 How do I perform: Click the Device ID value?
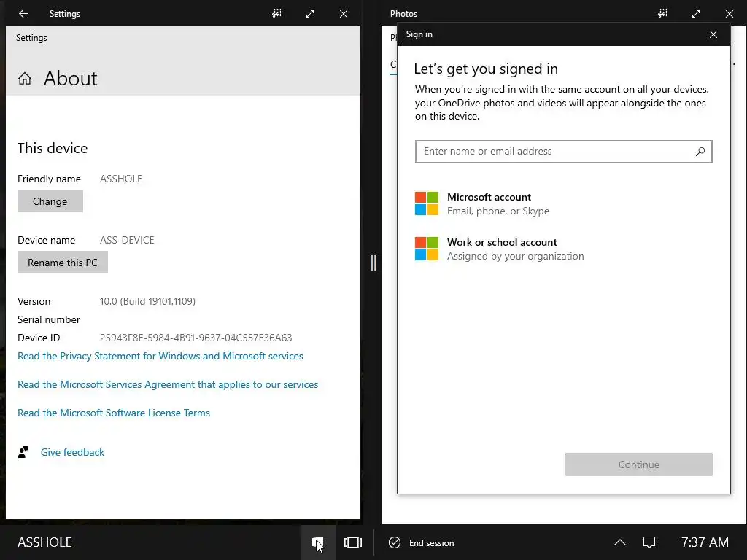click(x=196, y=338)
